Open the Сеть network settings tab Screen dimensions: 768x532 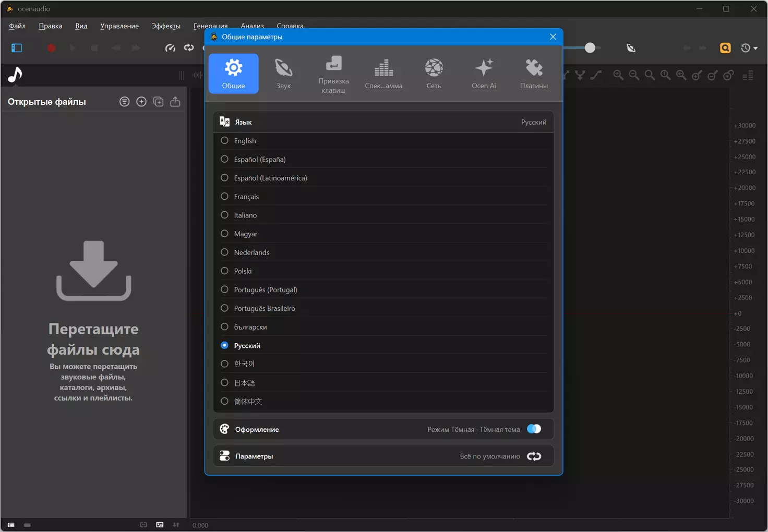[x=434, y=74]
